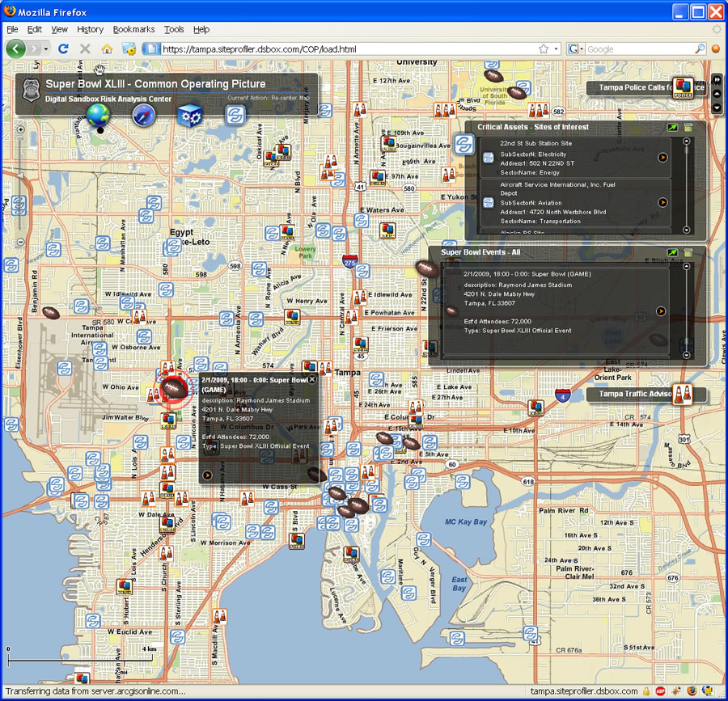Click the bin icon beside Critical Assets green arrow
Image resolution: width=728 pixels, height=701 pixels.
coord(688,127)
